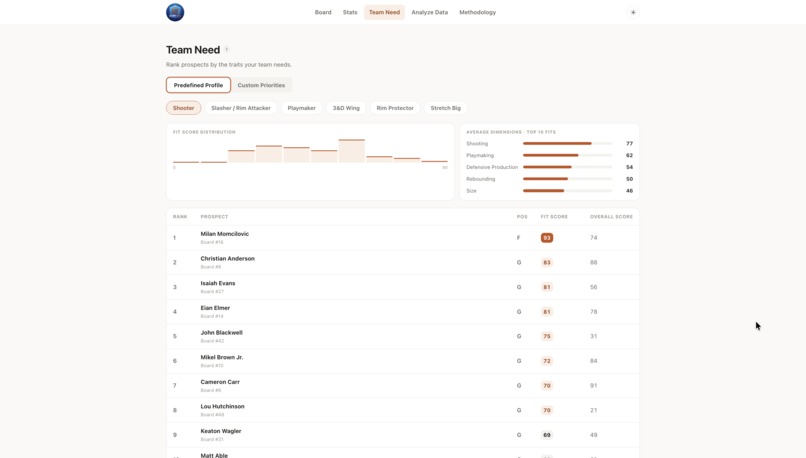Image resolution: width=806 pixels, height=458 pixels.
Task: Open prospect Keaton Wagler
Action: click(x=221, y=431)
